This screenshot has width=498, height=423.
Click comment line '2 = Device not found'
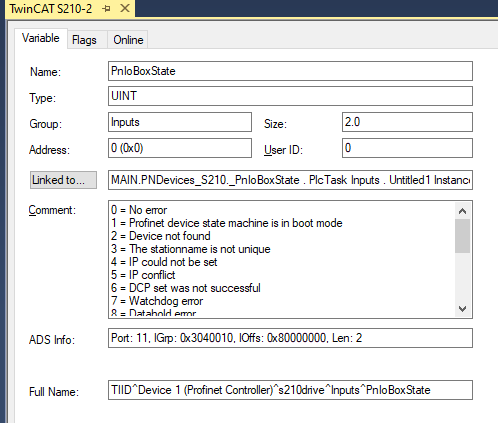pos(161,236)
